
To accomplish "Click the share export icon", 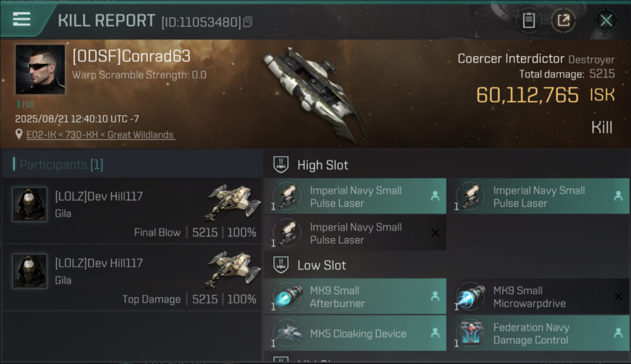I will click(x=564, y=20).
